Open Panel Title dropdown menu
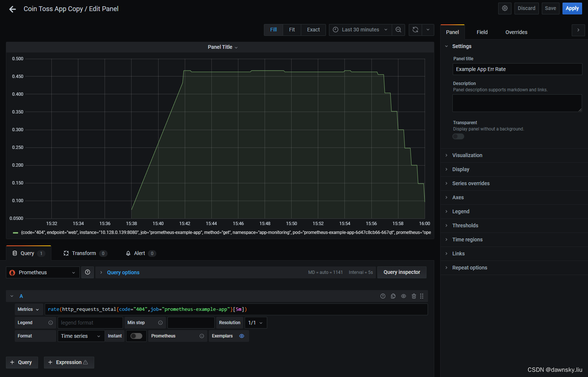 pyautogui.click(x=222, y=47)
